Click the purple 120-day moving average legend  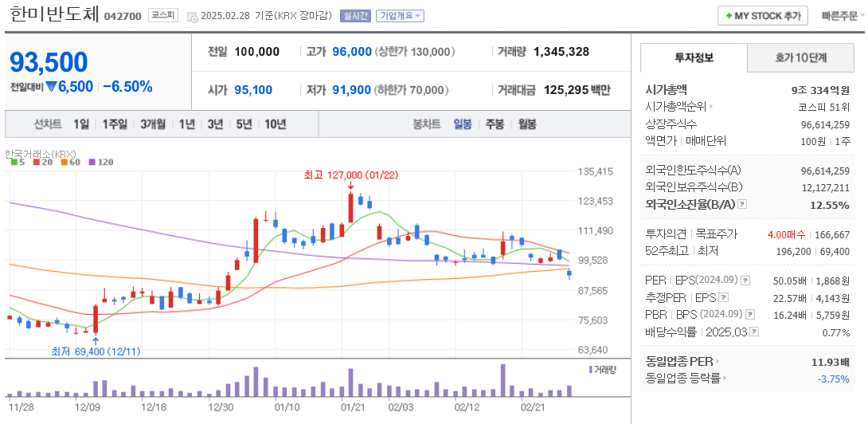tap(101, 162)
